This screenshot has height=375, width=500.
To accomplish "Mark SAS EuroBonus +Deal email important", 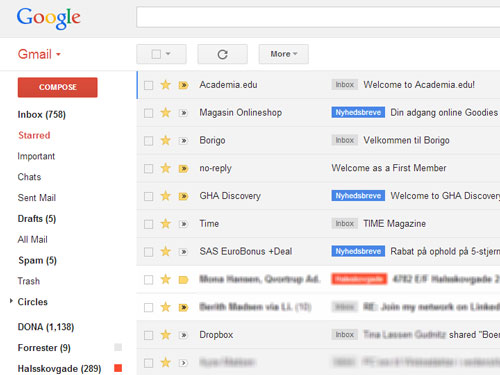I will [x=183, y=252].
